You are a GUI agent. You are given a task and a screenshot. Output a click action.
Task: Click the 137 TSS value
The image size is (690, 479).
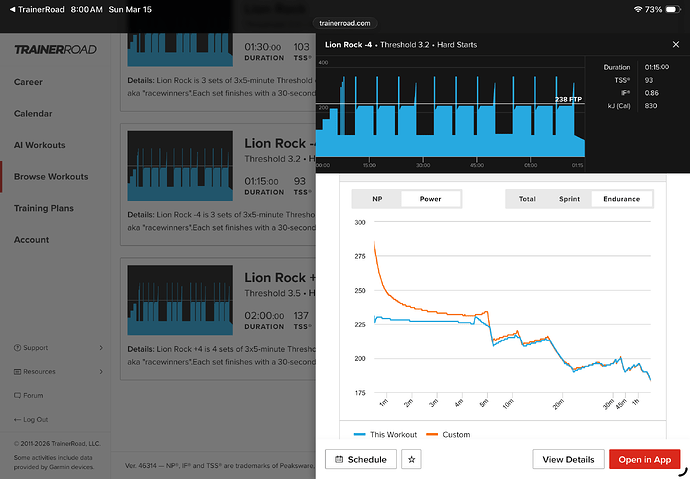301,315
